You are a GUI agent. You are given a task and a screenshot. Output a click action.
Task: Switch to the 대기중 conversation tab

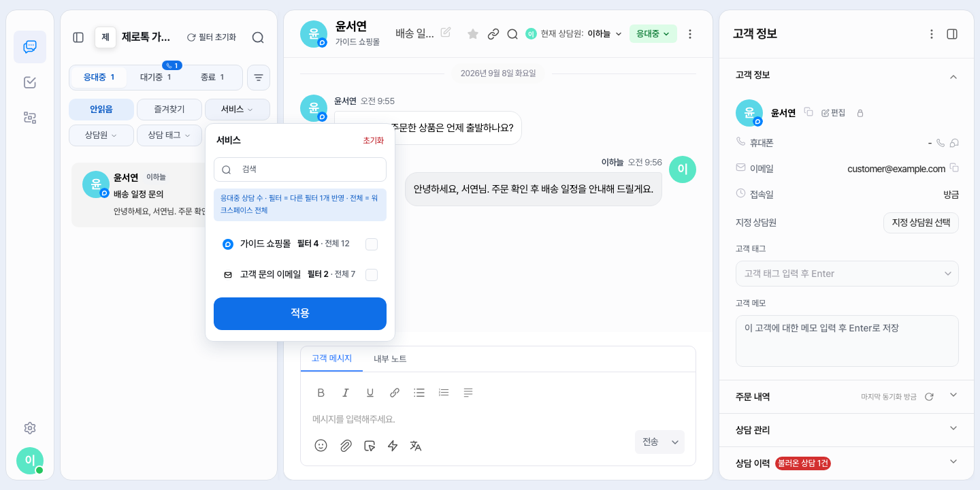pos(157,78)
